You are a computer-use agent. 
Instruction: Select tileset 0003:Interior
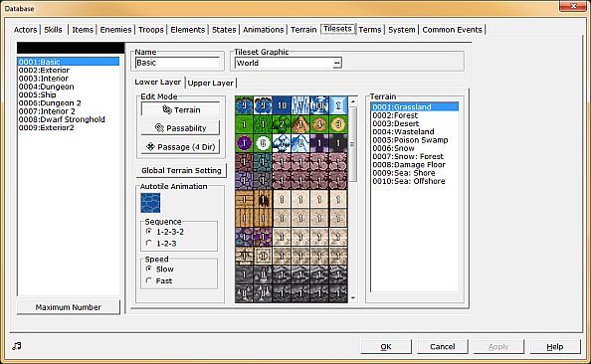point(68,79)
